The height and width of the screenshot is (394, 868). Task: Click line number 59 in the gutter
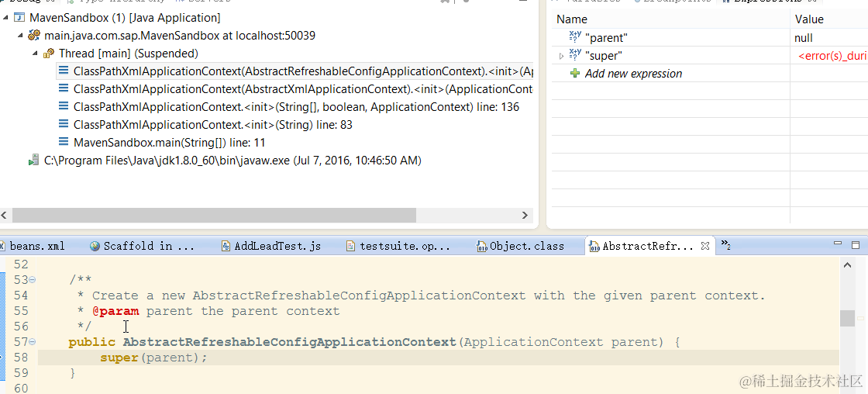(x=20, y=373)
